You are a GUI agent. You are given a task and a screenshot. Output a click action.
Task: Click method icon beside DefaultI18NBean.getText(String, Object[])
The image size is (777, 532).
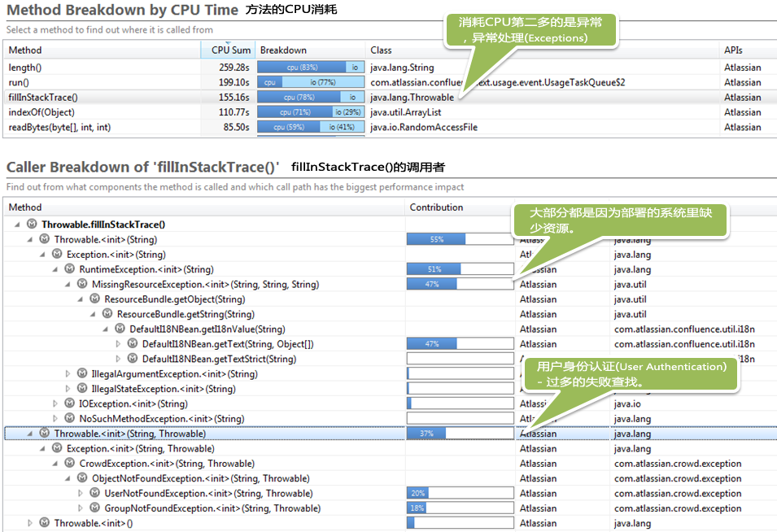pos(133,343)
